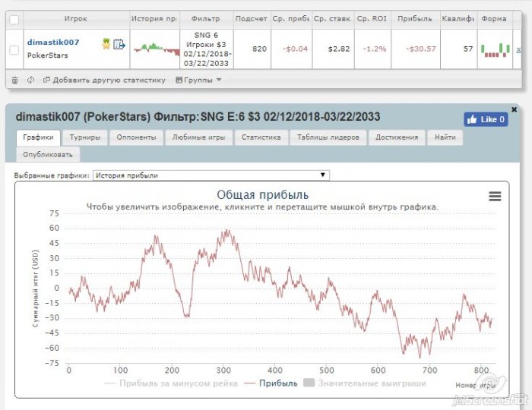The height and width of the screenshot is (410, 532).
Task: Open the profit history sparkline thumbnail
Action: pyautogui.click(x=157, y=49)
